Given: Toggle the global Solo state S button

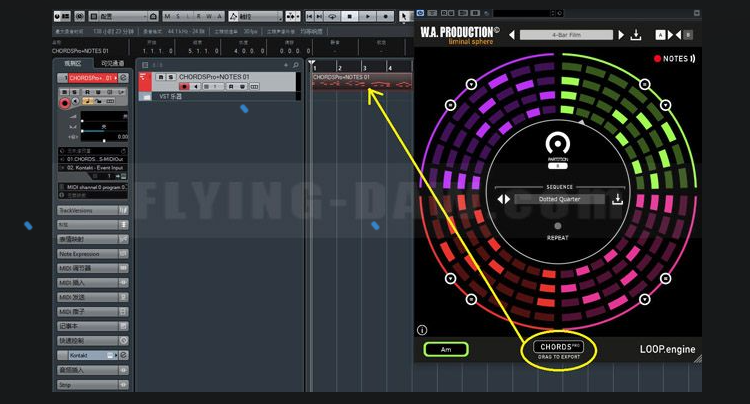Looking at the screenshot, I should [x=178, y=16].
